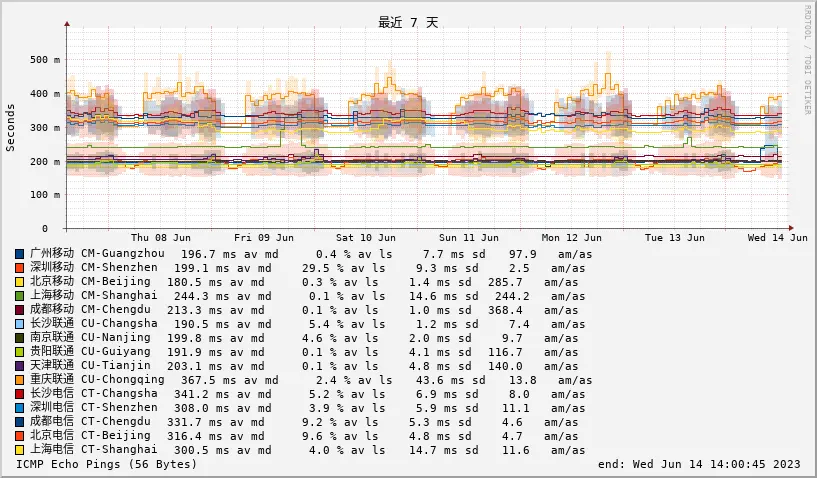Viewport: 817px width, 478px height.
Task: Select the CU-Chongqing legend color swatch
Action: [x=20, y=380]
